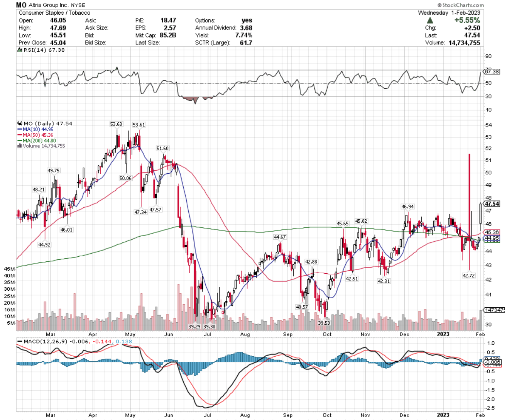
Task: Click the Mkt Cap value 85.2B
Action: coord(167,35)
